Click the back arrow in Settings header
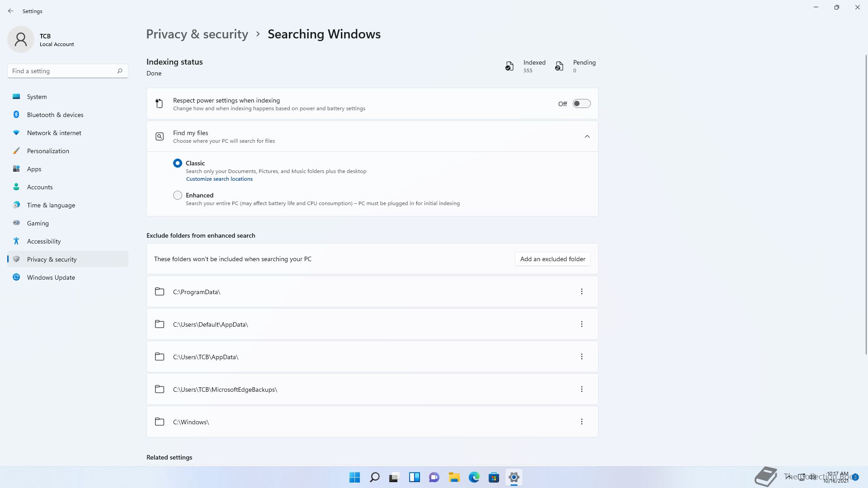The image size is (868, 488). click(11, 11)
